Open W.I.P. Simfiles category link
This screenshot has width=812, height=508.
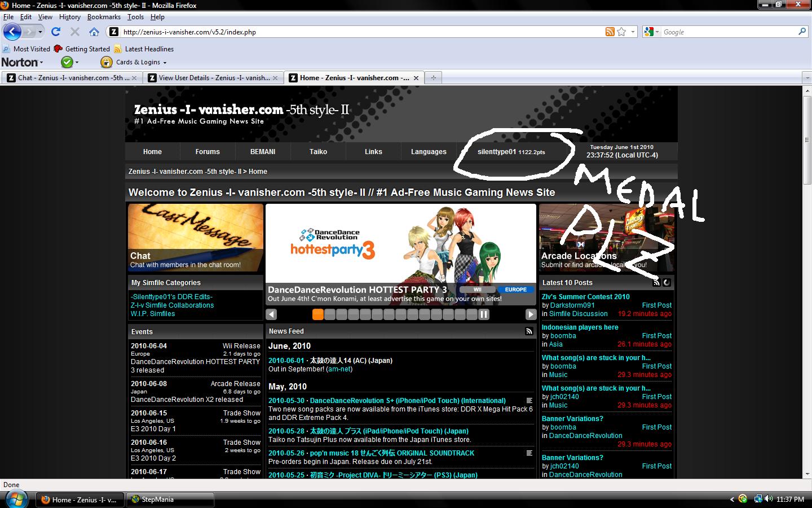pyautogui.click(x=153, y=314)
